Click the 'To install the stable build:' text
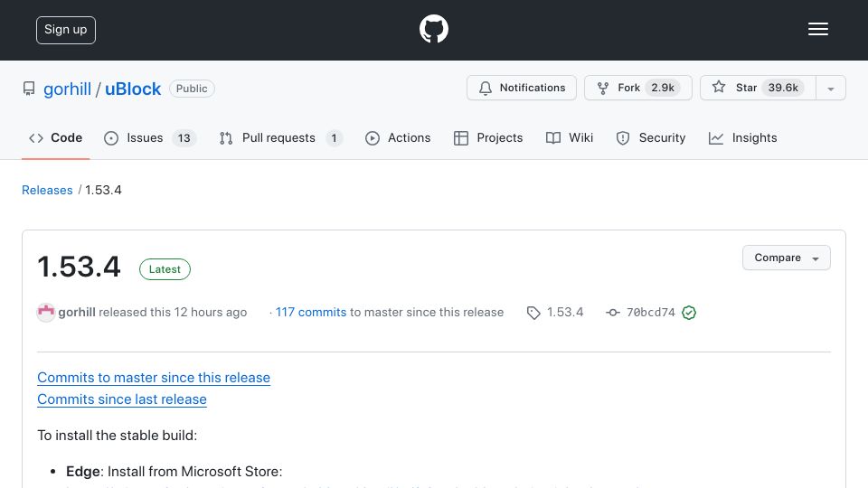 [x=118, y=436]
